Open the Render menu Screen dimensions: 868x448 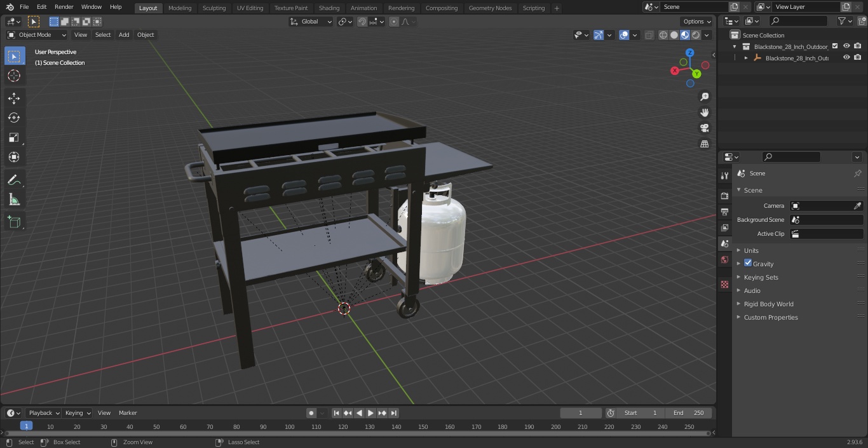(64, 7)
